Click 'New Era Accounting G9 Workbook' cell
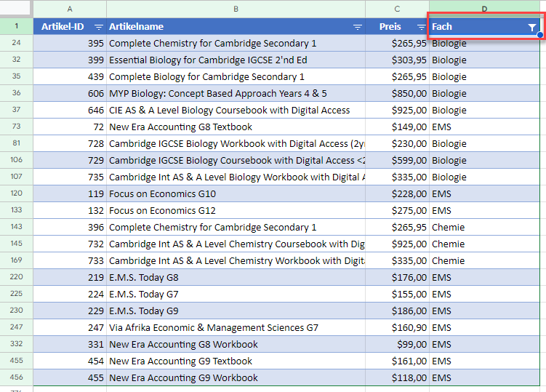 click(236, 377)
